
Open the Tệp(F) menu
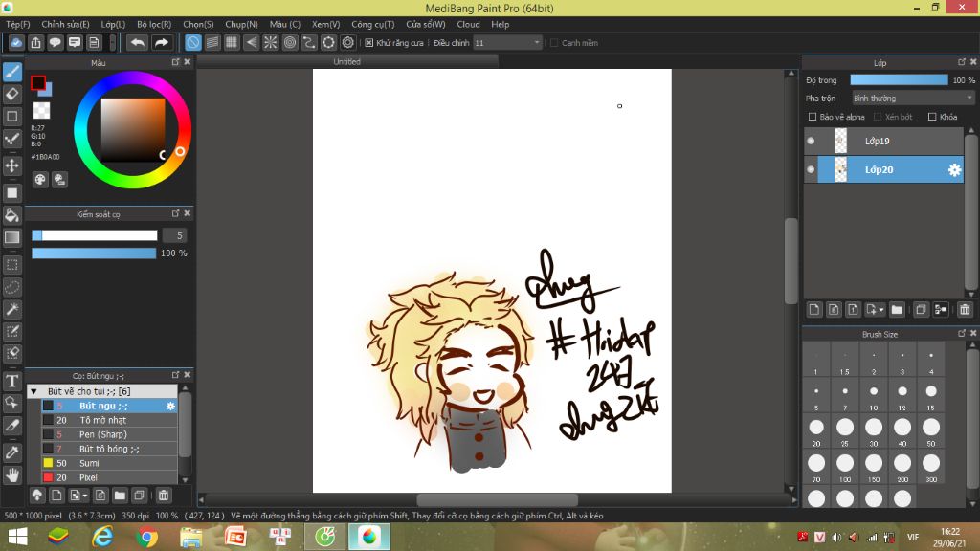(x=18, y=24)
